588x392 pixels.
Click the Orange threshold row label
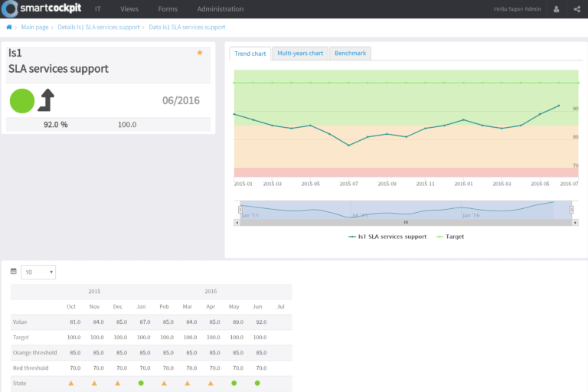click(x=35, y=353)
